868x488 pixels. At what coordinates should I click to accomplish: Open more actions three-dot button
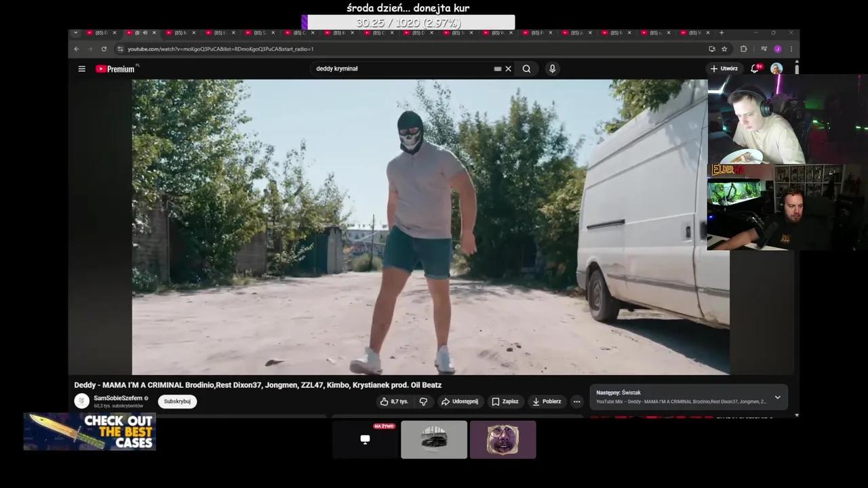click(x=576, y=401)
